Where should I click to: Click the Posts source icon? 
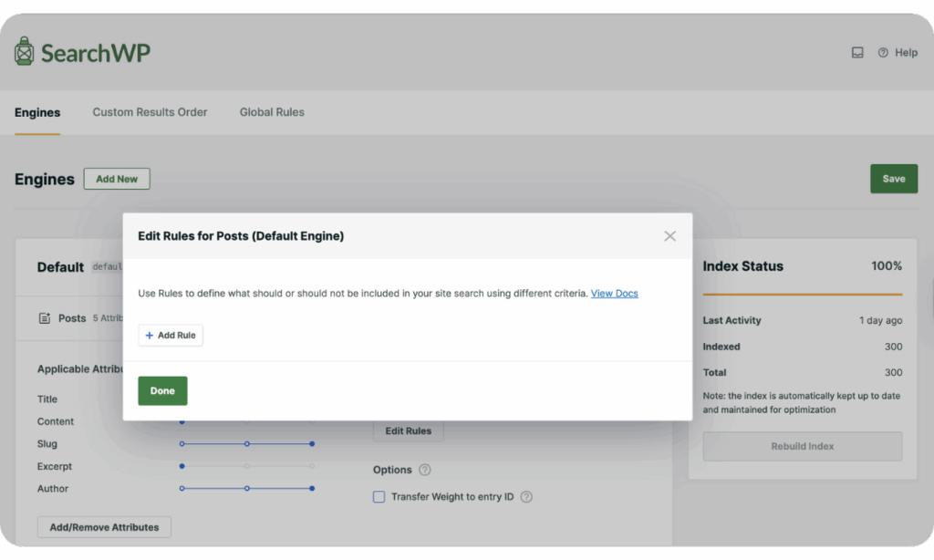point(45,318)
